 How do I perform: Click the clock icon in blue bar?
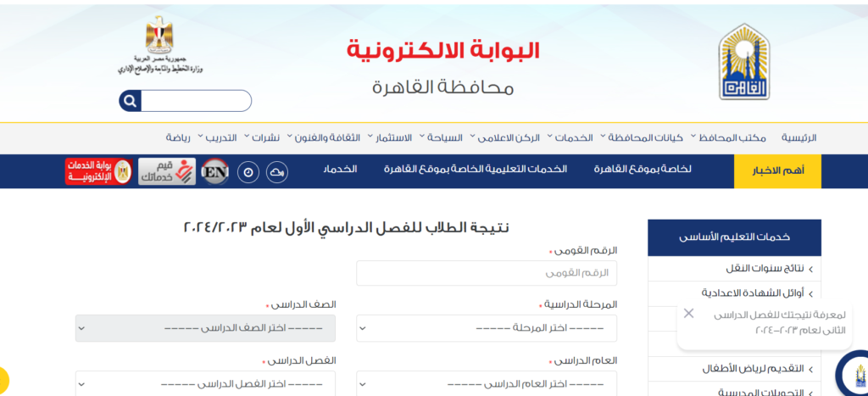coord(248,171)
